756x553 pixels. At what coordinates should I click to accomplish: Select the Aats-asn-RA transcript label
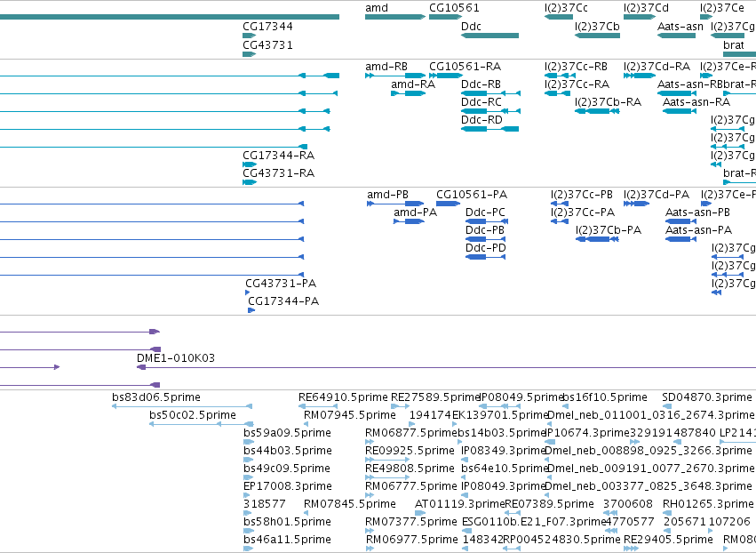[x=696, y=102]
